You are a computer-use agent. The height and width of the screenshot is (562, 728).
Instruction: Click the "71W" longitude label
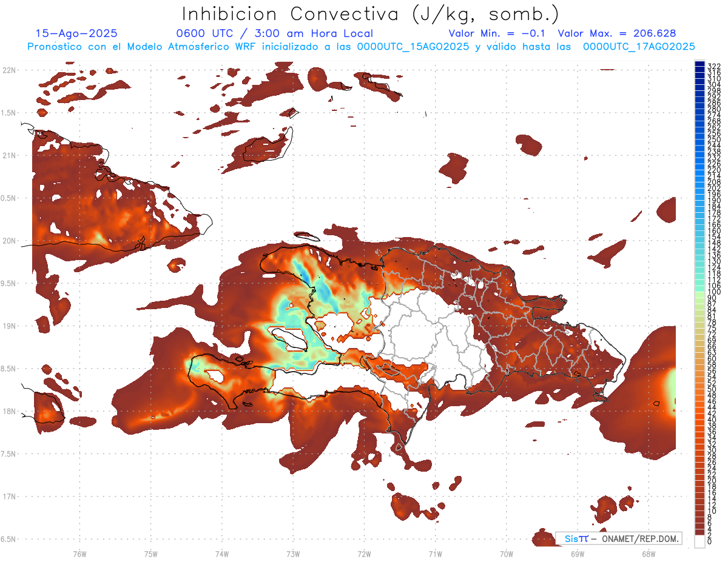tap(435, 554)
